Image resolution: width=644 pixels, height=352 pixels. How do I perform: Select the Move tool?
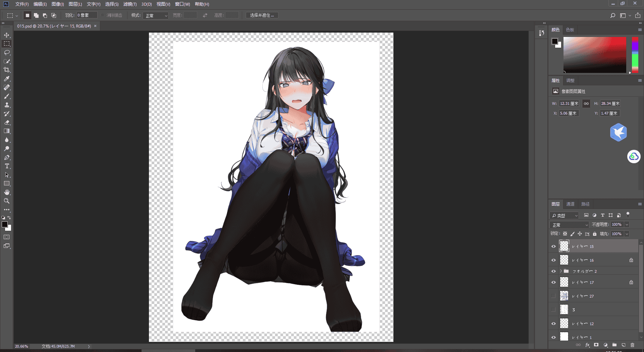pos(7,35)
